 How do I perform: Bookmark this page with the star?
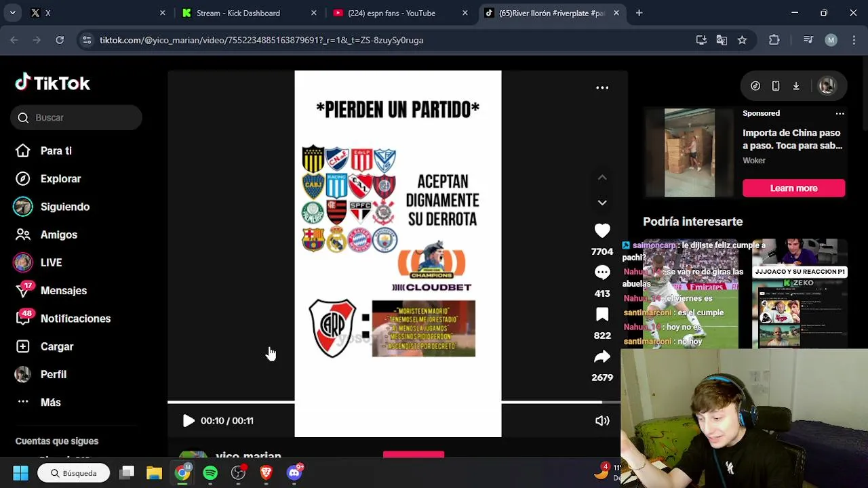[x=742, y=40]
